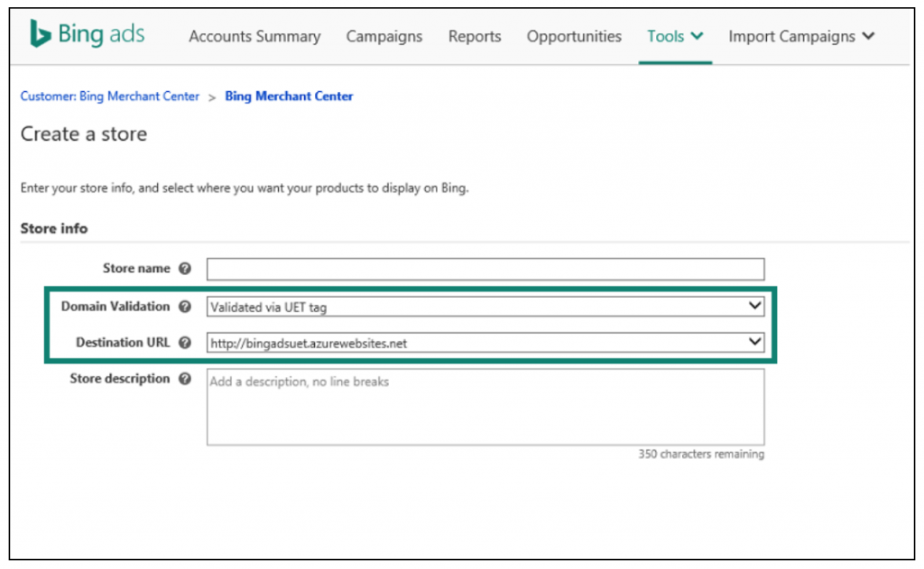Focus the Store name text field
Viewport: 924px width, 569px height.
[x=485, y=269]
